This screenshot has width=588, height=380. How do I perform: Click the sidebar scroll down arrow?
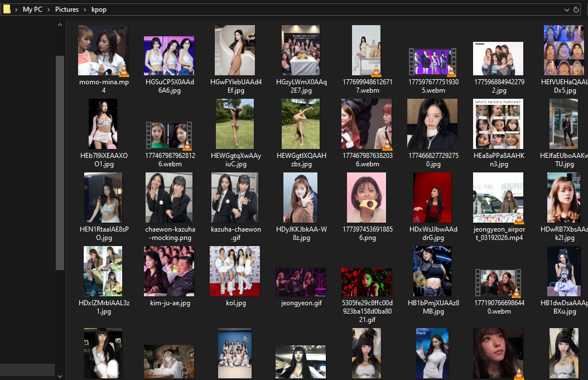[60, 376]
